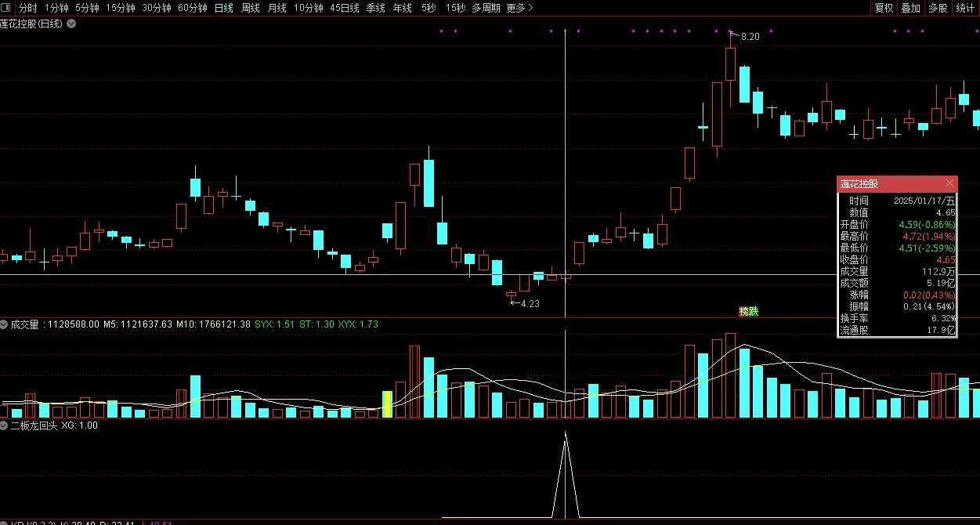Image resolution: width=980 pixels, height=525 pixels.
Task: Switch to 分时 intraday chart
Action: pyautogui.click(x=28, y=8)
